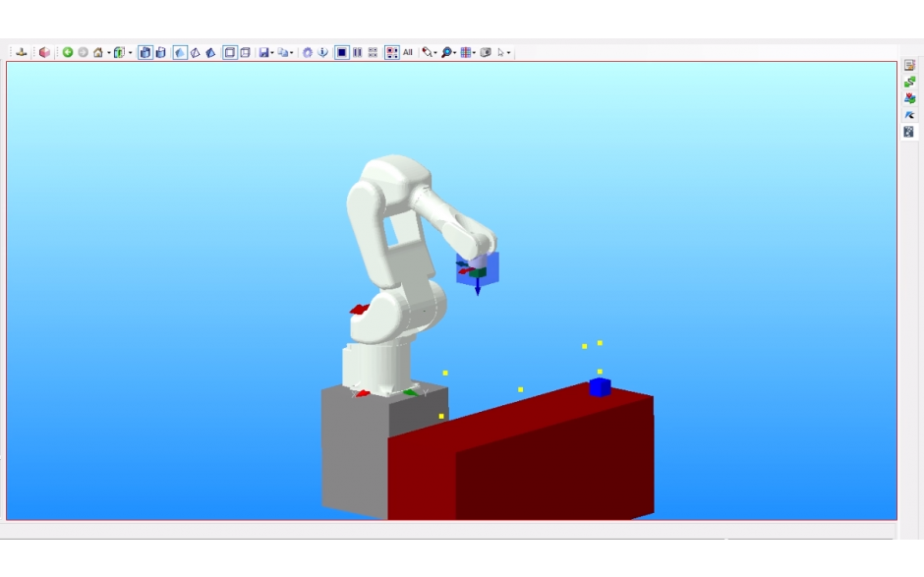Click the 3D box outline display button

[245, 52]
